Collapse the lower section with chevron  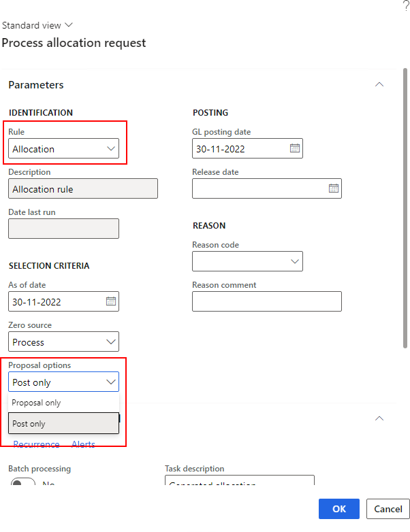point(379,418)
